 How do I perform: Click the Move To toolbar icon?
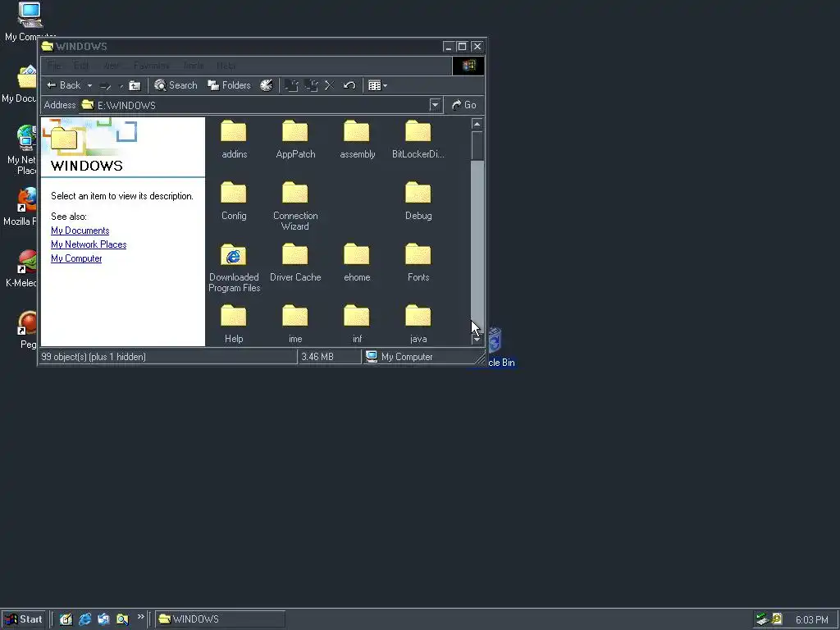pyautogui.click(x=291, y=85)
